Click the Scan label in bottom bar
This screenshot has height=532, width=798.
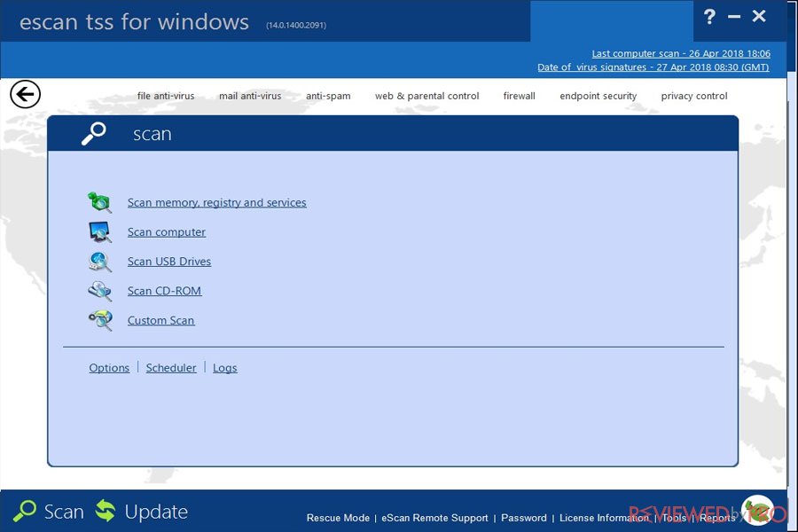64,512
